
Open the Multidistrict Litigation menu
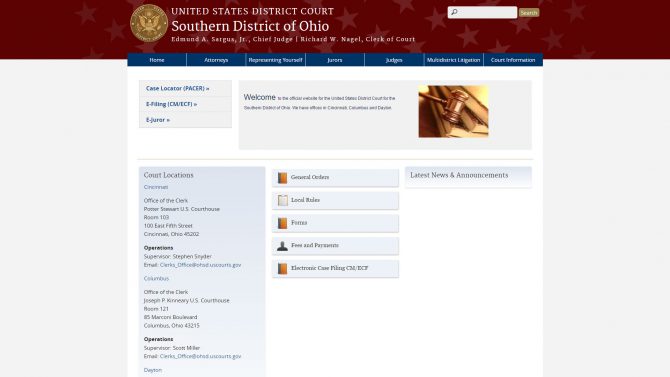tap(453, 60)
